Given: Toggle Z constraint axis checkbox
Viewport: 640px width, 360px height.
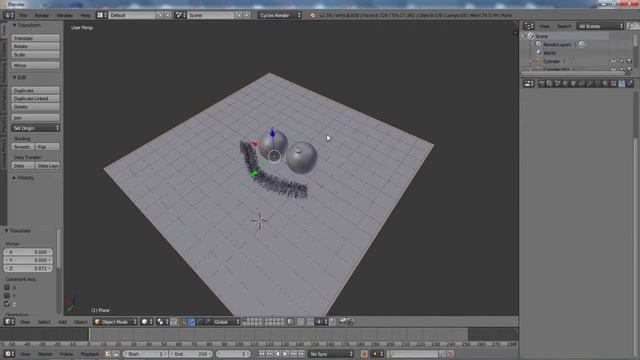Looking at the screenshot, I should tap(7, 304).
